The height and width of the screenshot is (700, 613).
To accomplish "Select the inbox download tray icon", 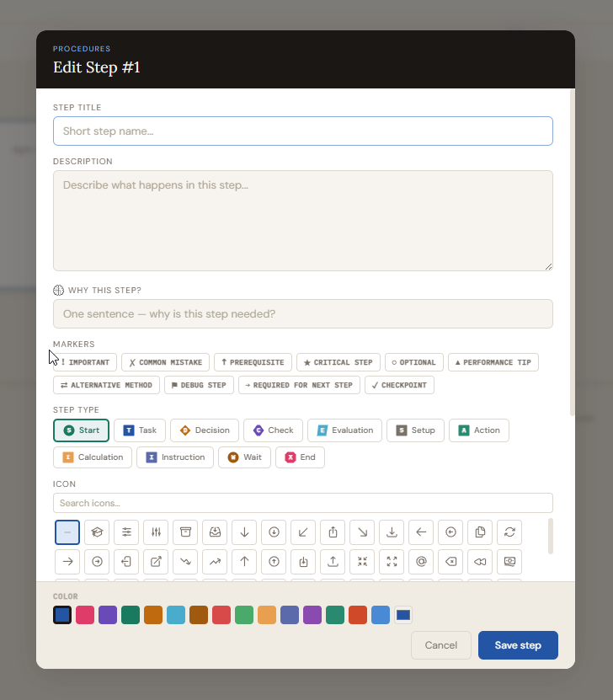I will 215,532.
